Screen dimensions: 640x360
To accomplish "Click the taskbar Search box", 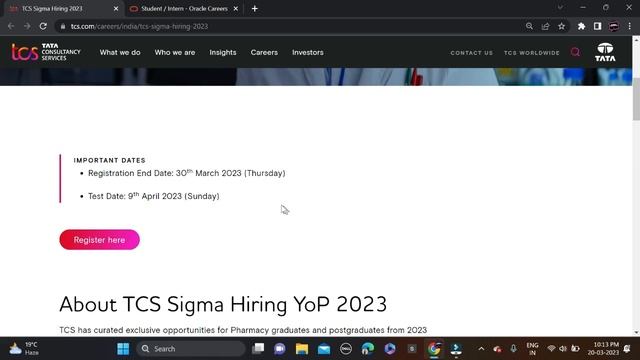I will pyautogui.click(x=191, y=349).
